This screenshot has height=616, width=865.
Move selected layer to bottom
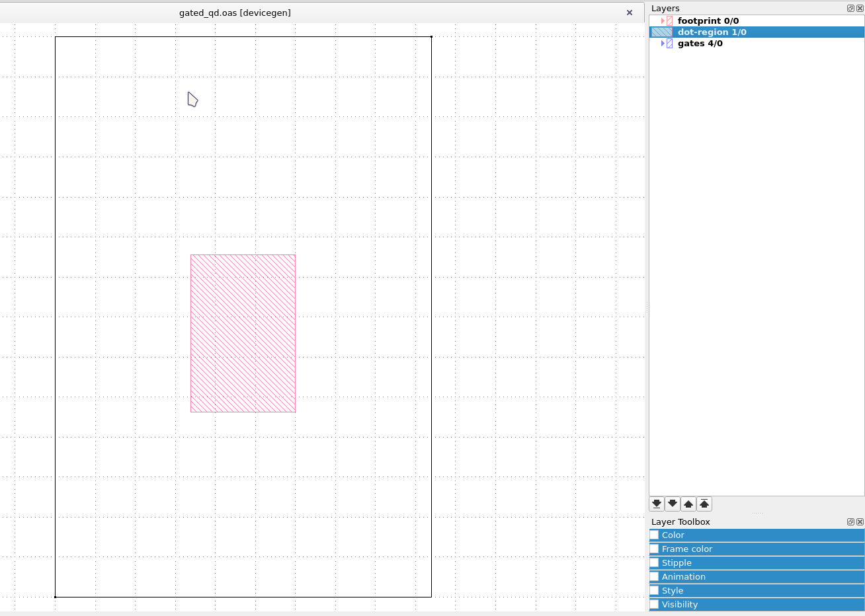coord(657,504)
